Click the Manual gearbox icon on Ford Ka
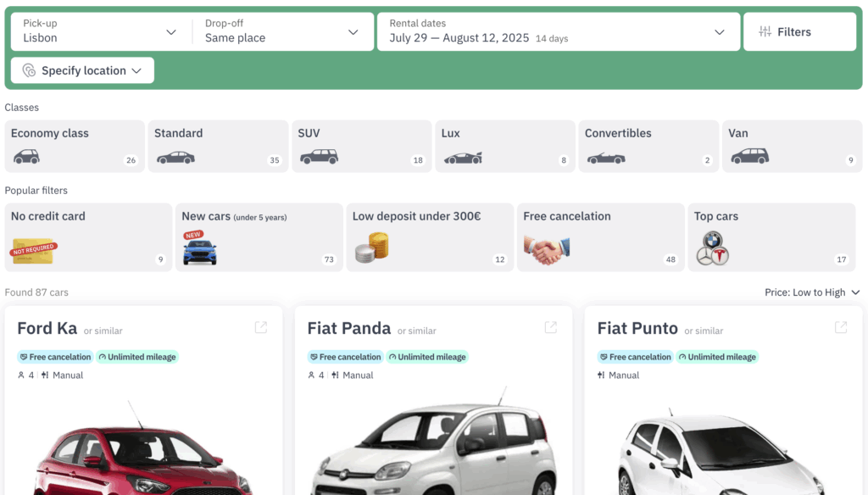Image resolution: width=868 pixels, height=495 pixels. click(x=45, y=375)
